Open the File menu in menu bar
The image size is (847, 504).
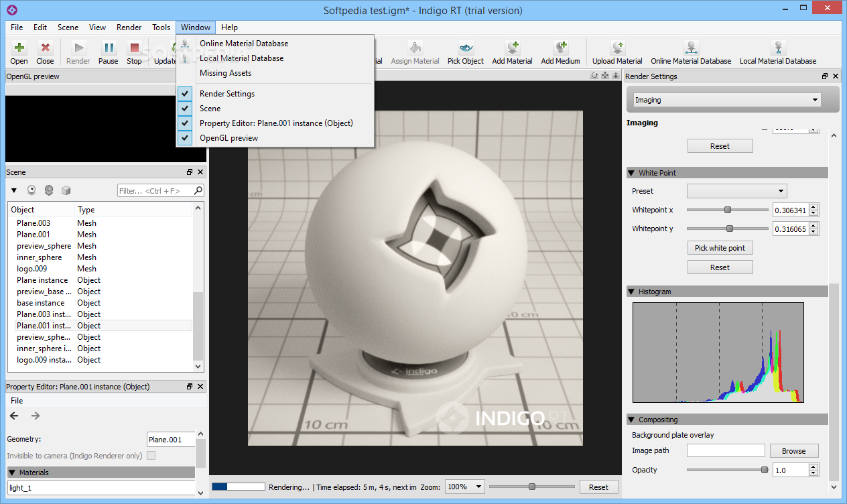[x=17, y=27]
